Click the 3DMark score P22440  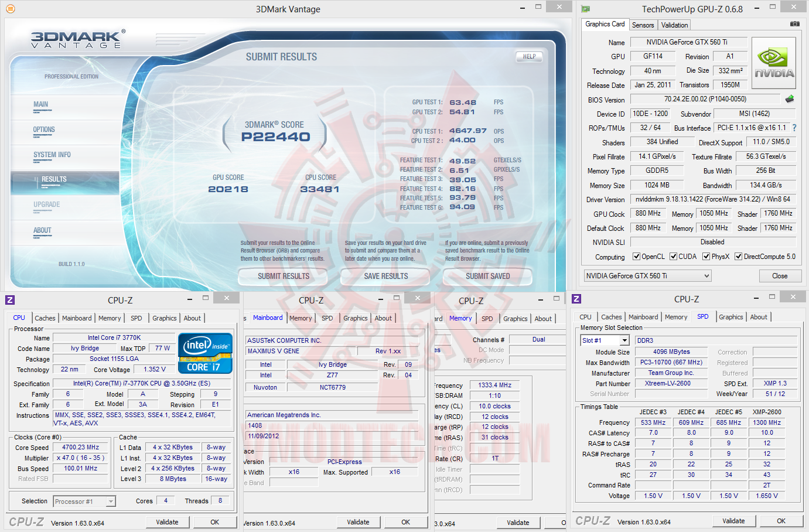[276, 137]
